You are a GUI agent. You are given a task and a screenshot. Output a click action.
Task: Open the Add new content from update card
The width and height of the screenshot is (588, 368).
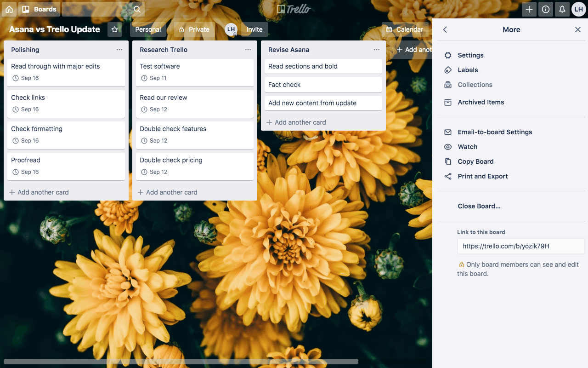[323, 103]
